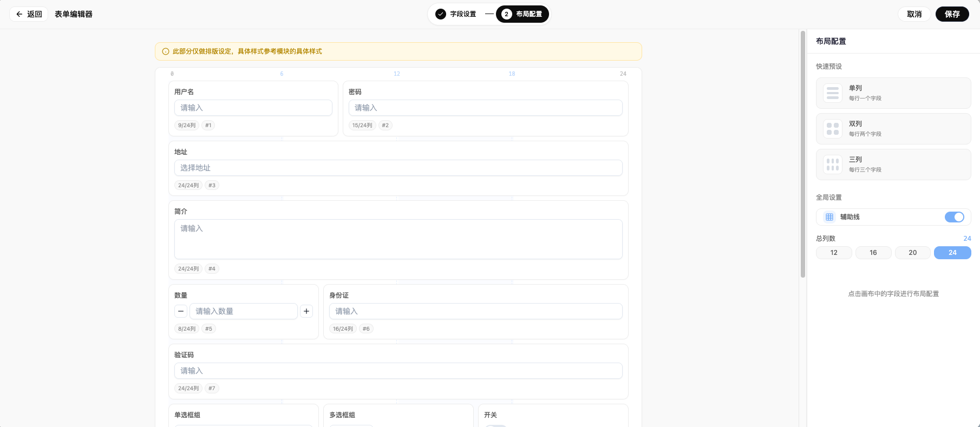Decrease 数量 with the minus button
The height and width of the screenshot is (427, 980).
click(181, 311)
